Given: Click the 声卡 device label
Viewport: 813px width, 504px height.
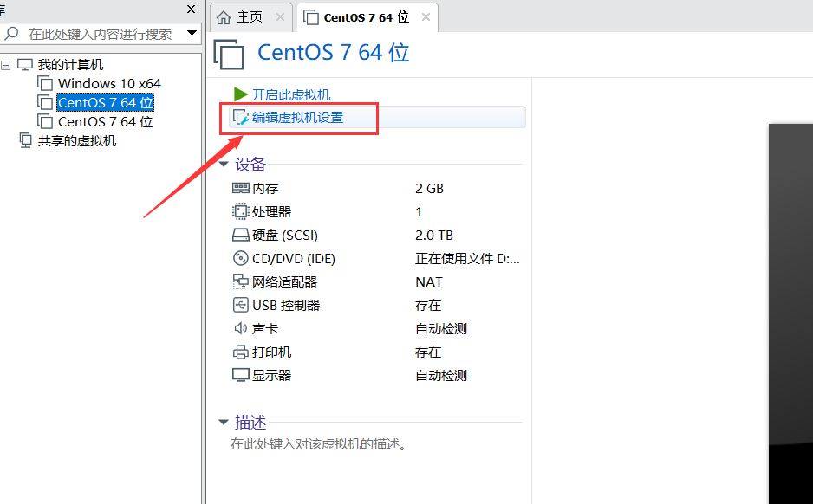Looking at the screenshot, I should pyautogui.click(x=265, y=329).
